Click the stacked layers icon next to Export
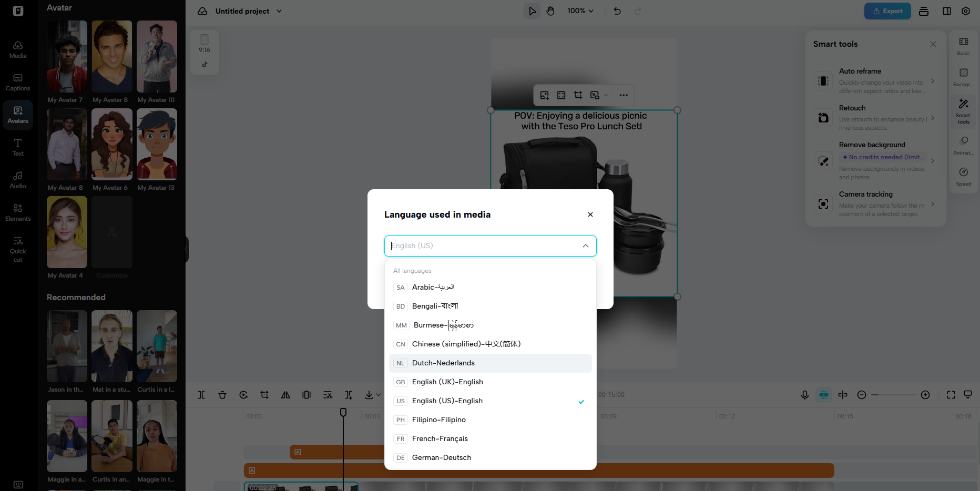 click(x=924, y=11)
